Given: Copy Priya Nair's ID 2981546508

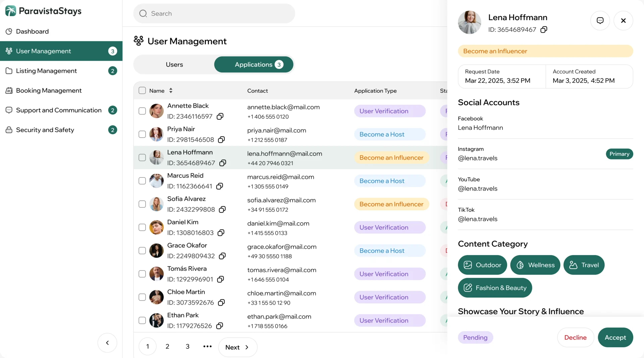Looking at the screenshot, I should [x=221, y=140].
